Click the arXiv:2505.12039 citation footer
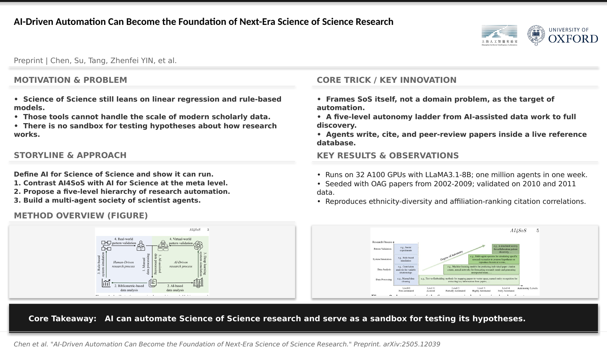This screenshot has height=364, width=607. (227, 344)
